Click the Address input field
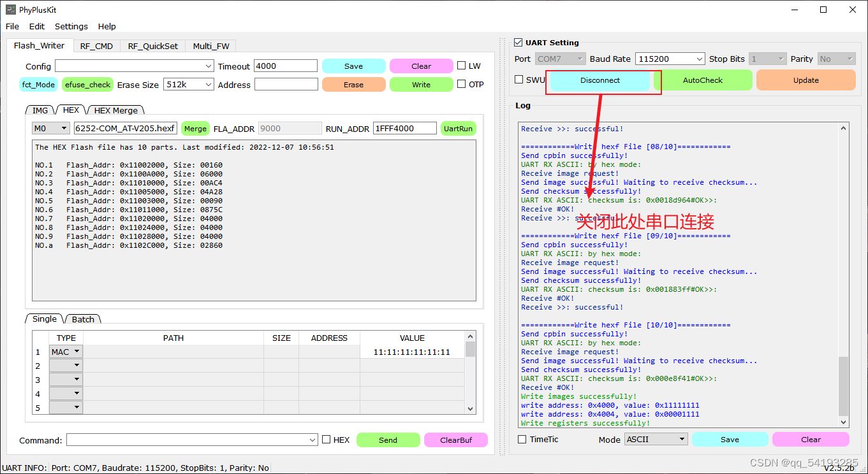The width and height of the screenshot is (868, 474). (286, 85)
